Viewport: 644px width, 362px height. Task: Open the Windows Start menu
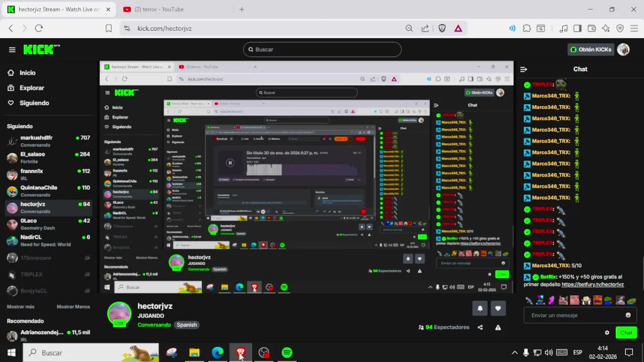click(11, 353)
